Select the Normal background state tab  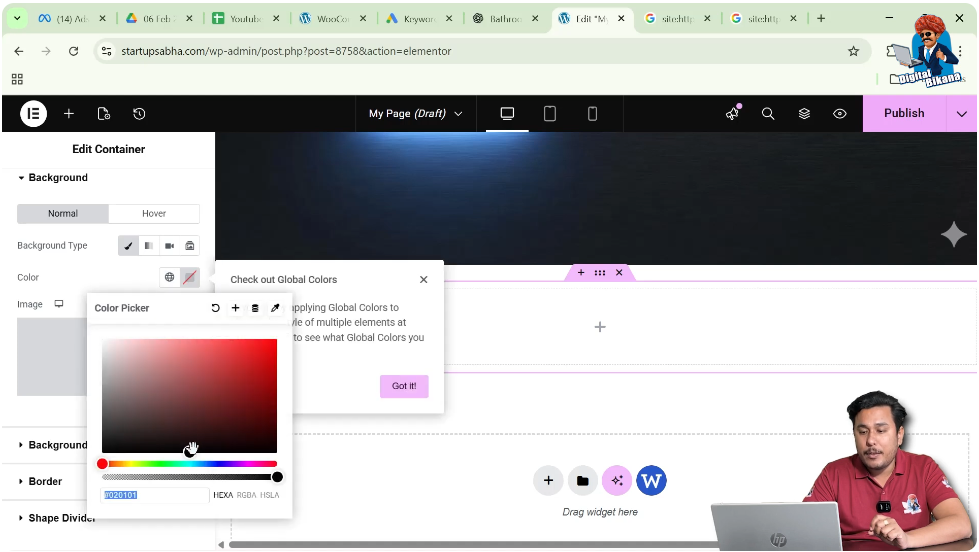pyautogui.click(x=63, y=214)
